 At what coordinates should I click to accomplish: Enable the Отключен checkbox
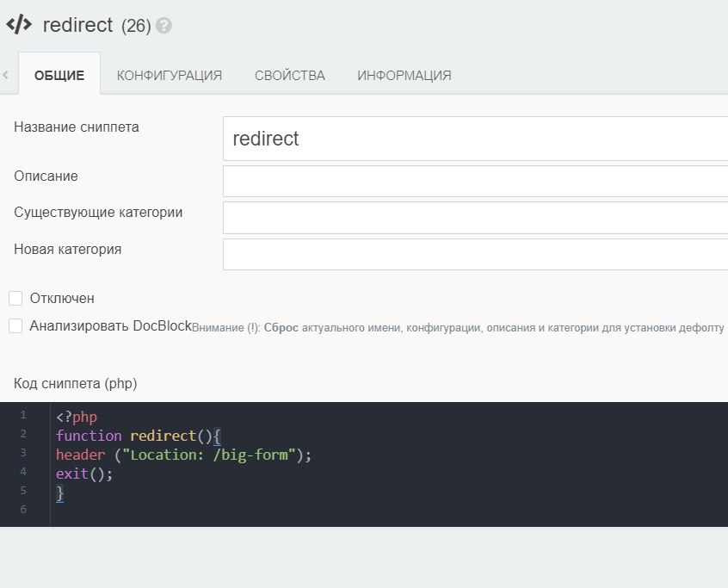15,299
